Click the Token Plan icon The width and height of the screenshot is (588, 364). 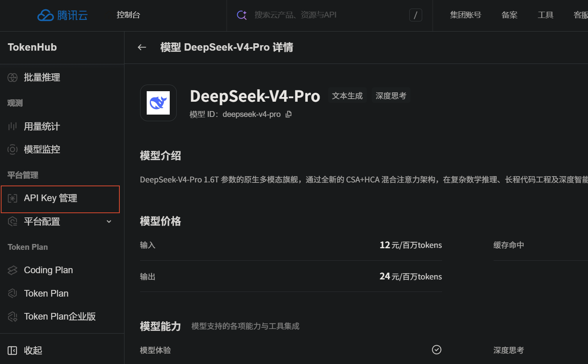[x=12, y=293]
